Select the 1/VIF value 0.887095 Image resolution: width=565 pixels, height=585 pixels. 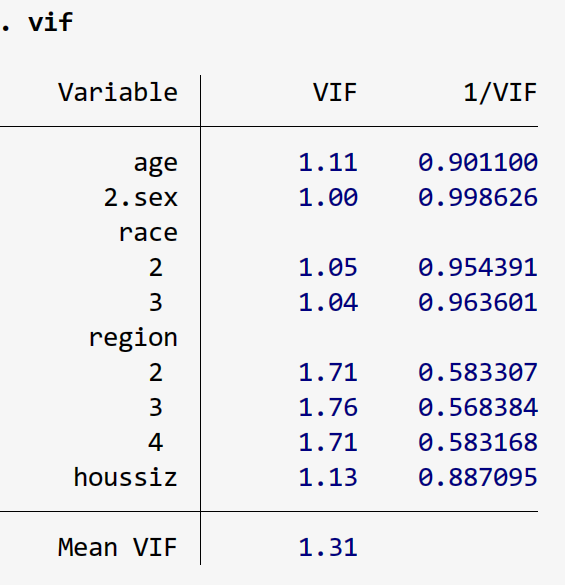478,477
